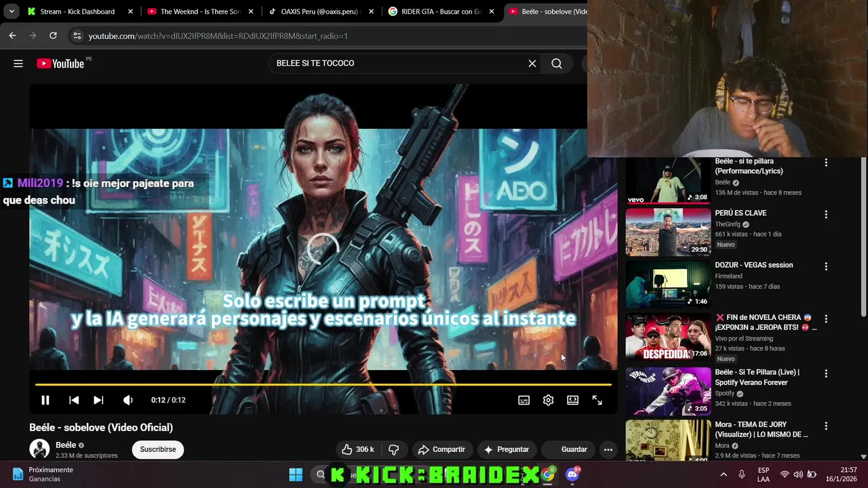Close the OAXIS Peru tab
Viewport: 868px width, 488px height.
point(372,12)
